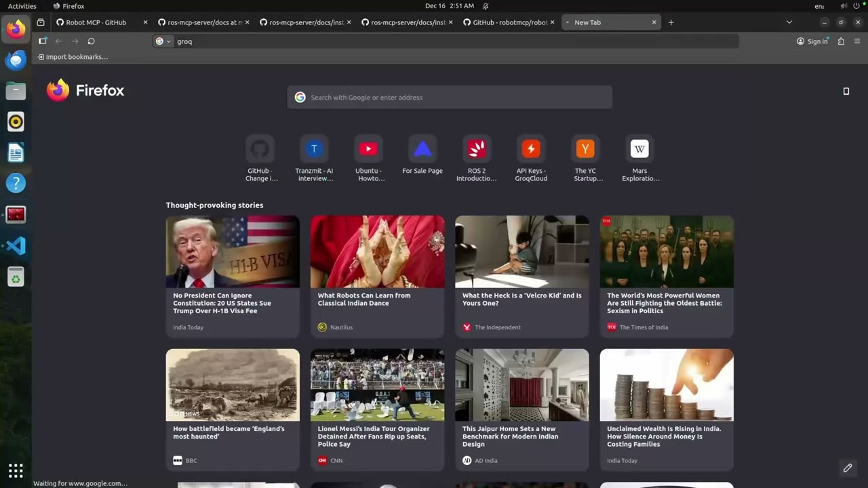The image size is (868, 488).
Task: Open the Extensions puzzle icon
Action: click(x=841, y=41)
